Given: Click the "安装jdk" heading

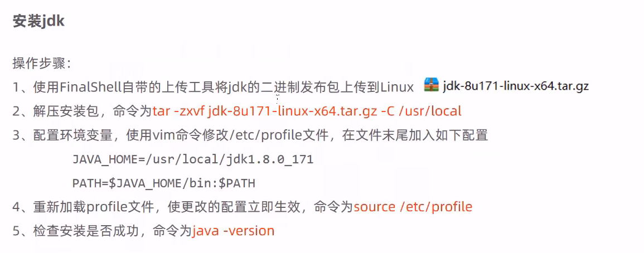Looking at the screenshot, I should pos(39,22).
